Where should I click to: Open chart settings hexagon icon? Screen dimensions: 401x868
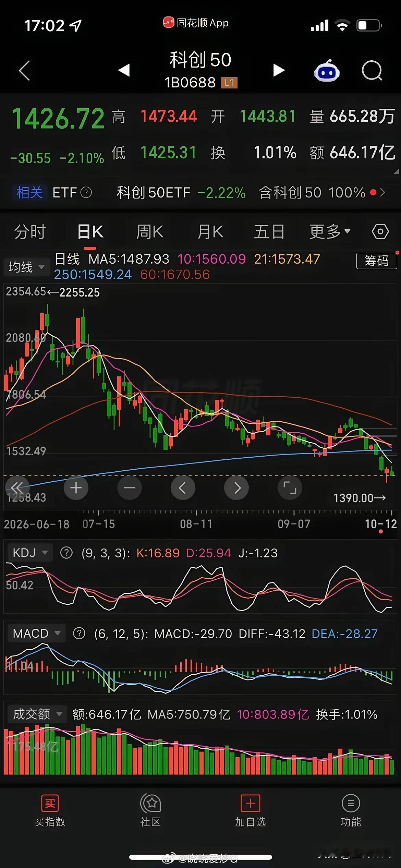pyautogui.click(x=380, y=231)
